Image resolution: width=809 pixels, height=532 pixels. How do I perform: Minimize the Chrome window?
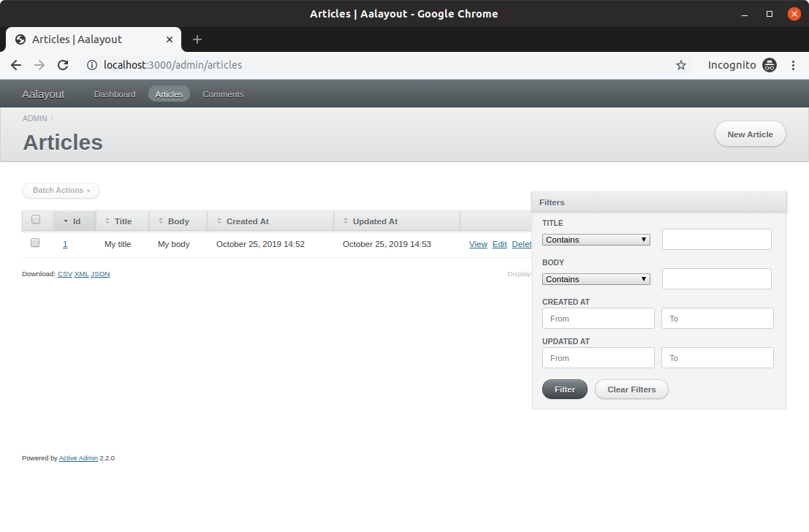click(x=745, y=14)
